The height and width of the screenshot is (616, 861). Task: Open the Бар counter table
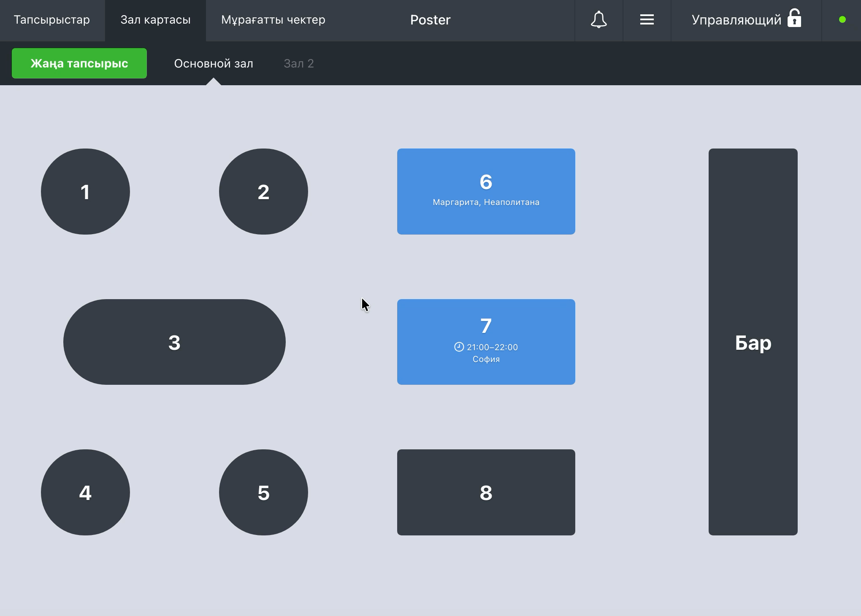pos(753,342)
